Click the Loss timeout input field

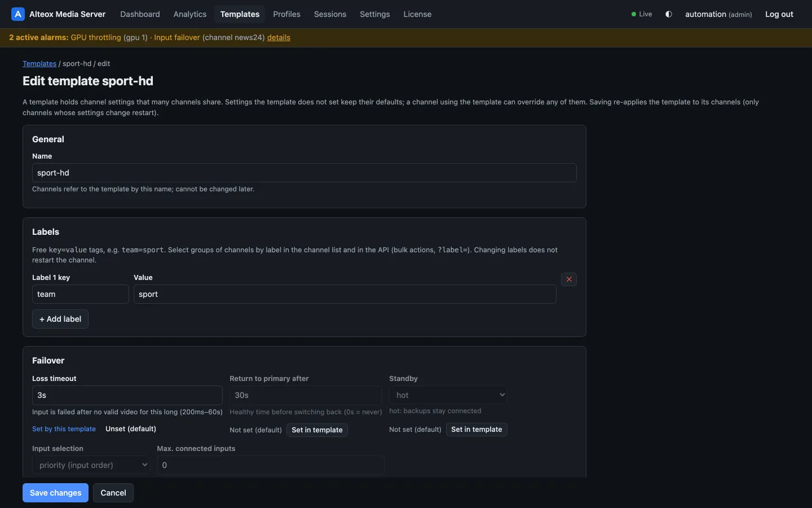pos(127,395)
